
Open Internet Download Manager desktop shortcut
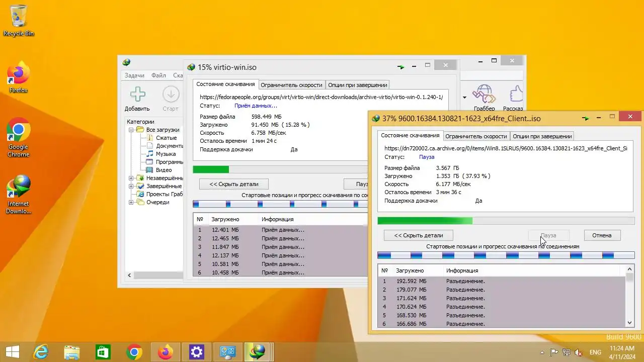19,195
